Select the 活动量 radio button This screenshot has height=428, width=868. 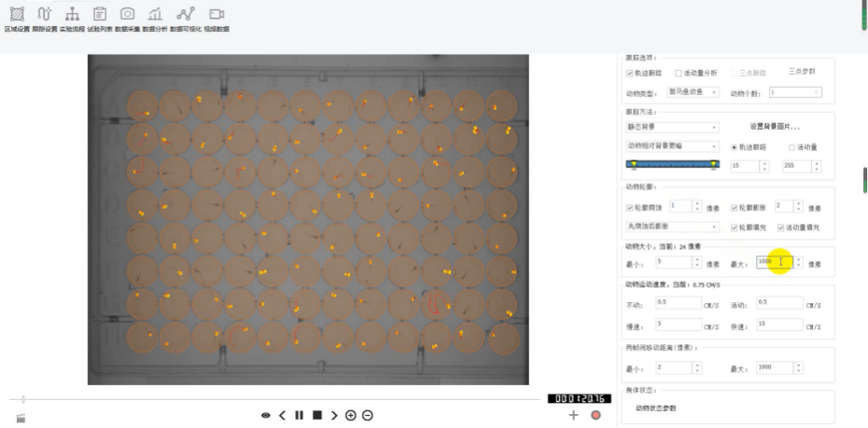pos(792,146)
